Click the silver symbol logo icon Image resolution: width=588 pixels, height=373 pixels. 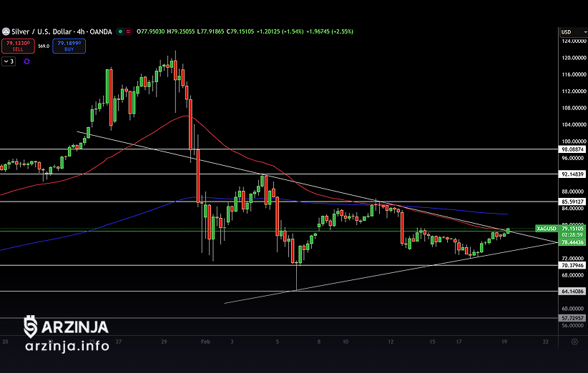(4, 31)
